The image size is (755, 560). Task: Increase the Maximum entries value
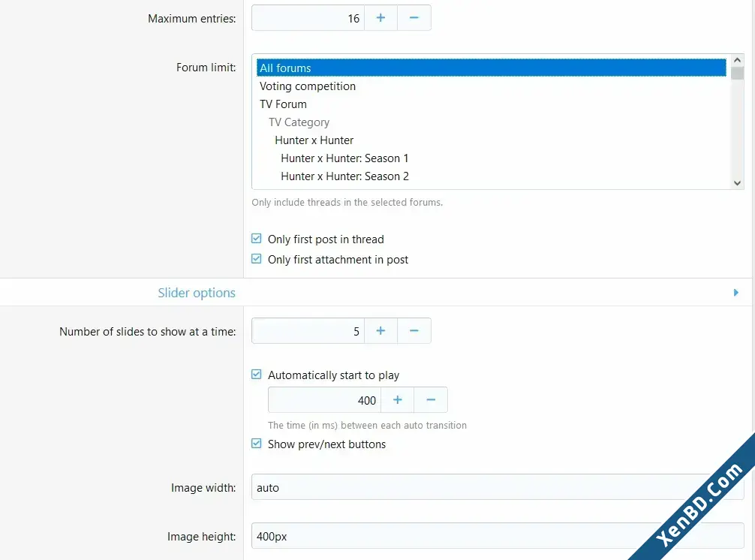(x=381, y=18)
